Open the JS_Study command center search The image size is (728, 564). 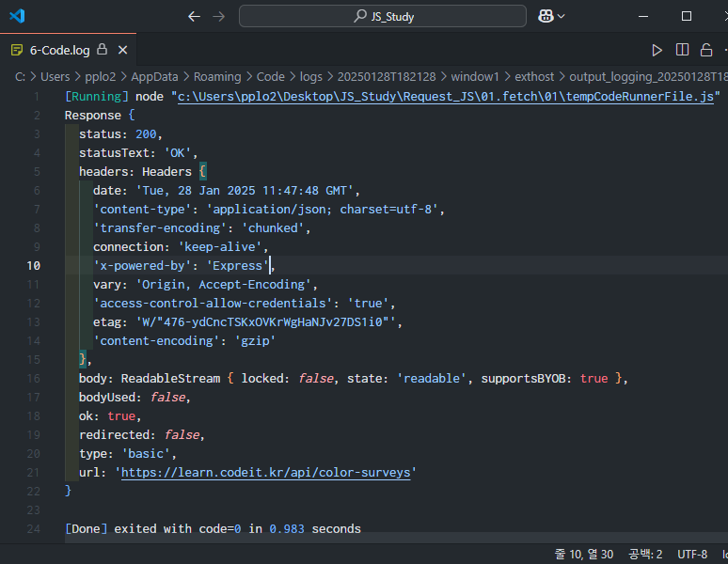383,16
